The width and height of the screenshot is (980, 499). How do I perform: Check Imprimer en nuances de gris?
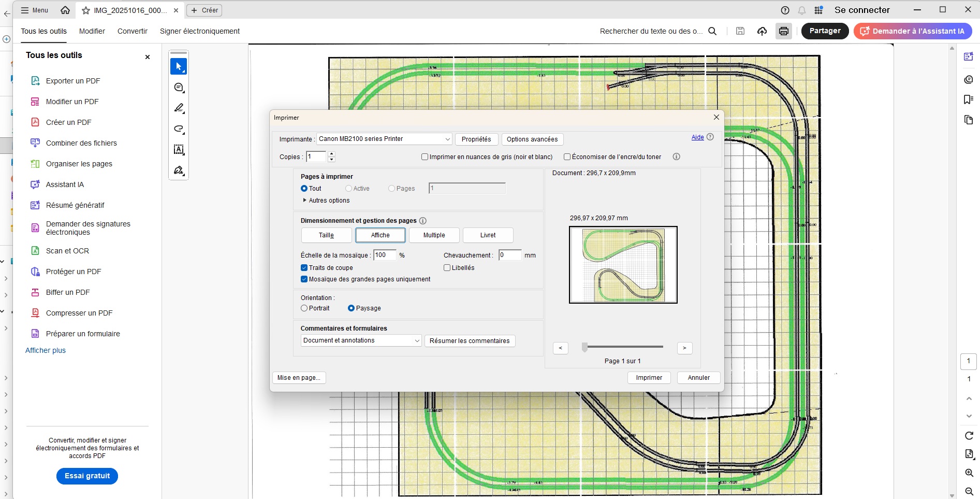click(x=425, y=157)
